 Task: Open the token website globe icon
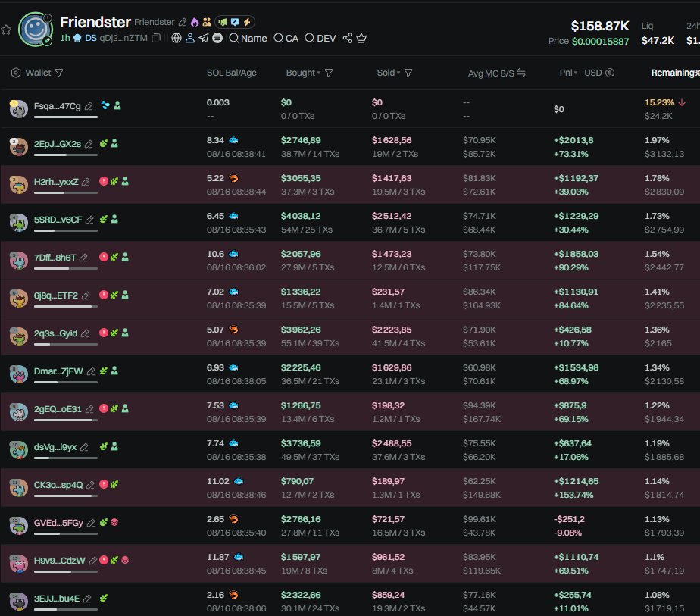[x=177, y=38]
